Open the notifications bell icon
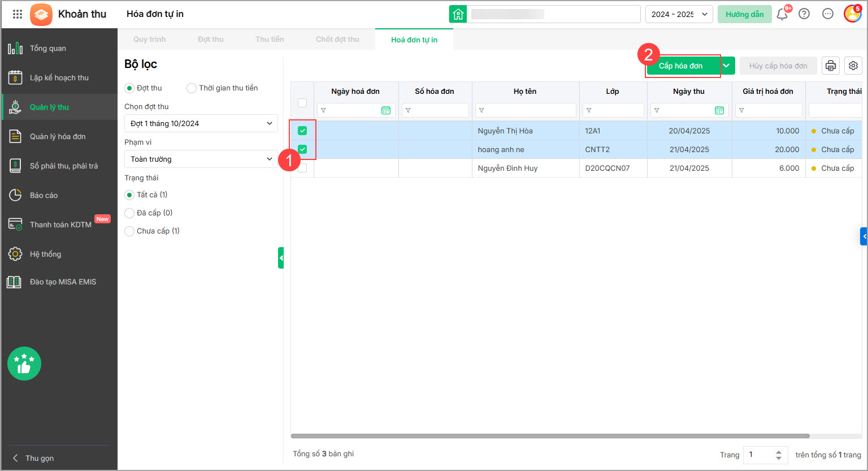 (x=782, y=14)
